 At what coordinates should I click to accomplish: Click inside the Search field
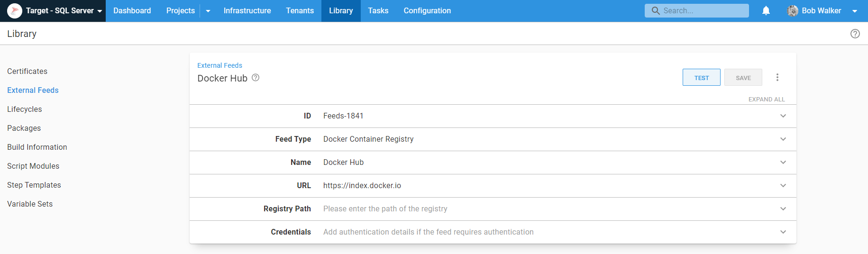(697, 10)
